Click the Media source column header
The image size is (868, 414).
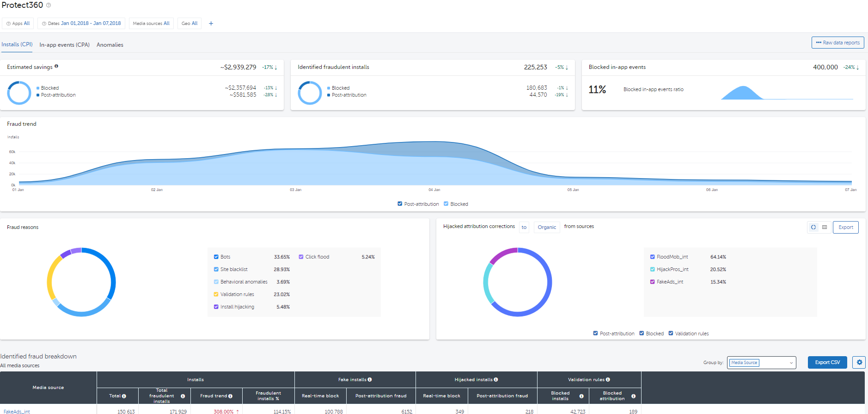(48, 388)
